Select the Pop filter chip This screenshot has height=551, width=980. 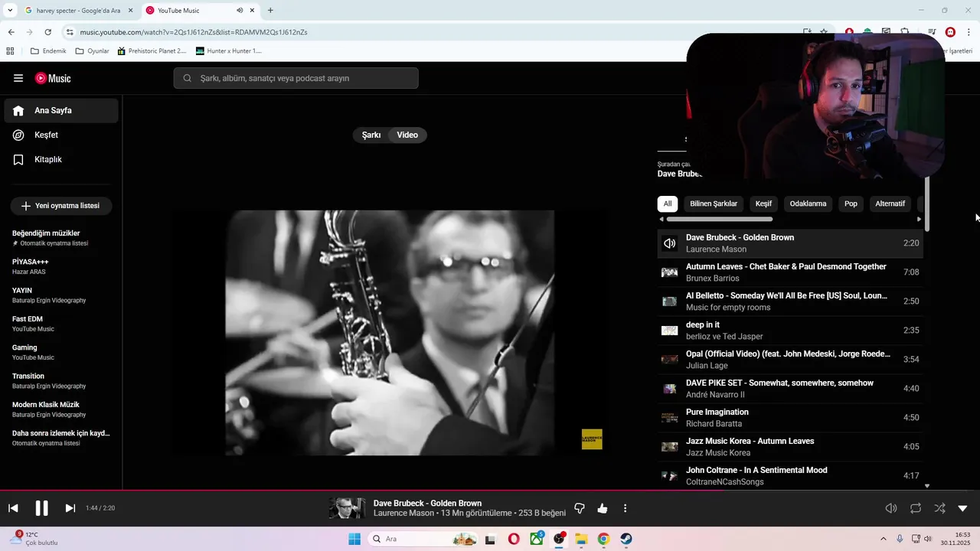(x=851, y=204)
